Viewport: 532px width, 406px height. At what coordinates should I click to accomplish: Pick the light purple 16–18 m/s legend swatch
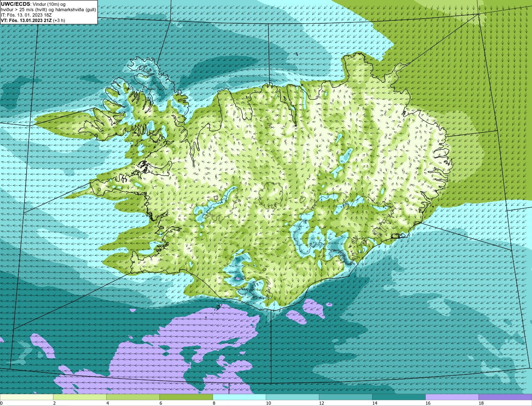coord(452,397)
